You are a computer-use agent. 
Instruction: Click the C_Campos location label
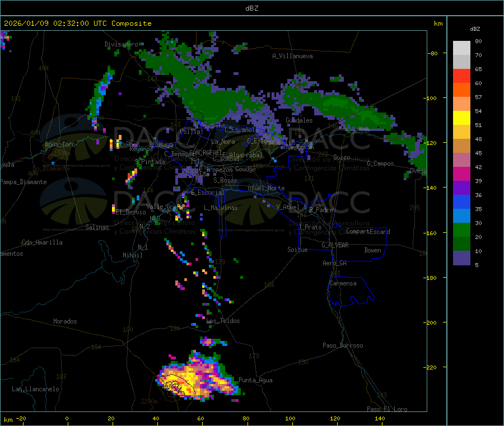380,163
